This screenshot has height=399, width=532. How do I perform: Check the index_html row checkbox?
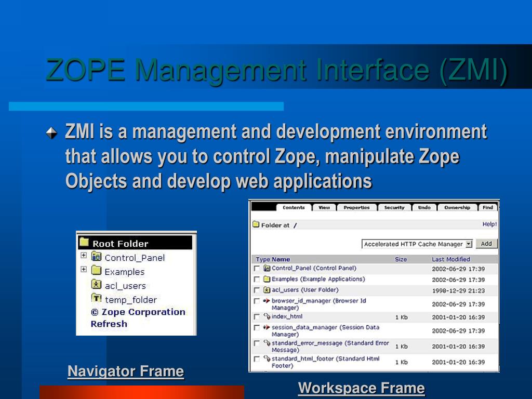click(x=257, y=316)
